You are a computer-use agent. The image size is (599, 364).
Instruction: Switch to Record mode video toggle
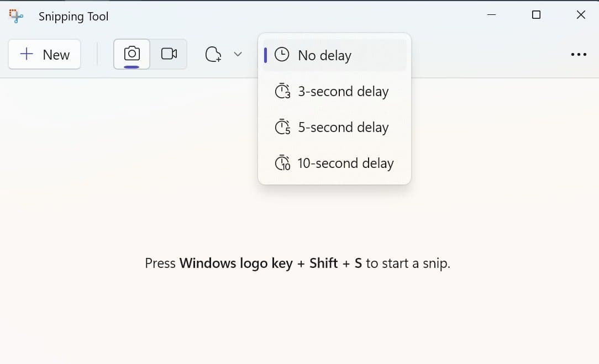coord(169,54)
